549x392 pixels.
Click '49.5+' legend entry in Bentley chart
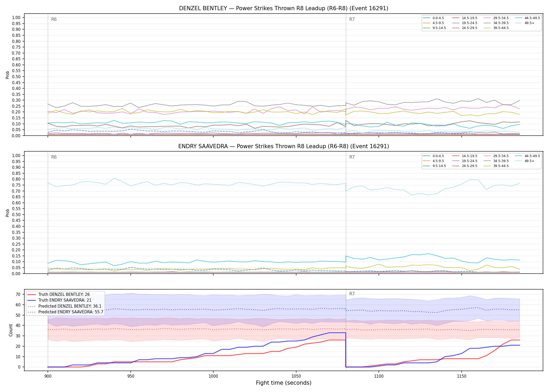(x=525, y=23)
